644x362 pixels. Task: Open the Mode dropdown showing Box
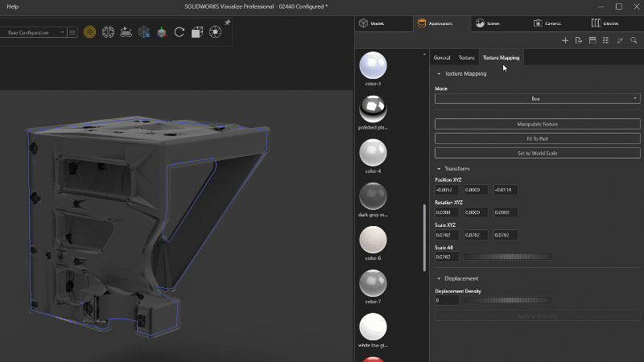537,98
